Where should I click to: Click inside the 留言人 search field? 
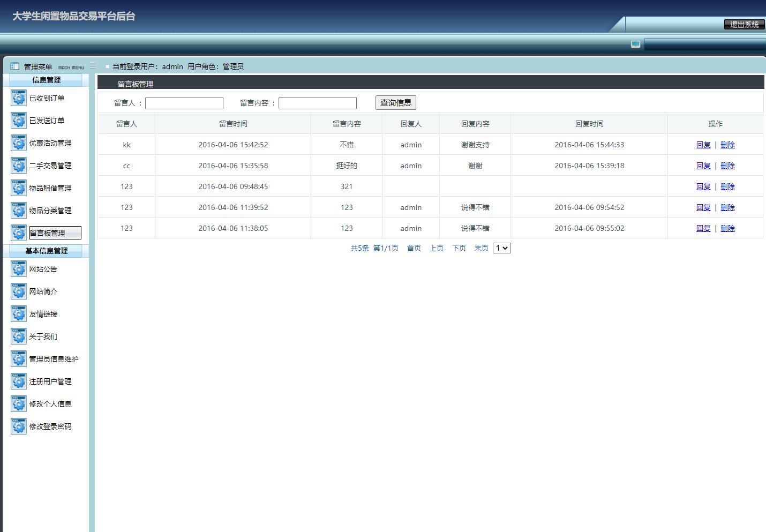[184, 102]
